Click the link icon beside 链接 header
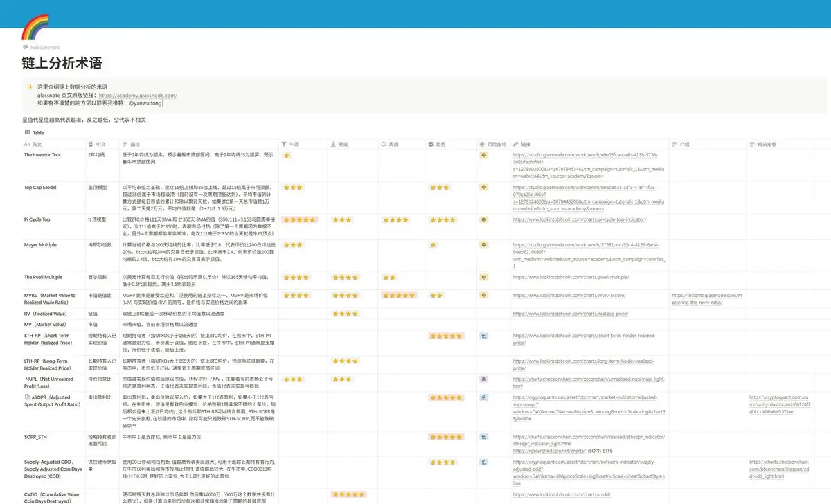Viewport: 831px width, 504px height. click(x=516, y=144)
